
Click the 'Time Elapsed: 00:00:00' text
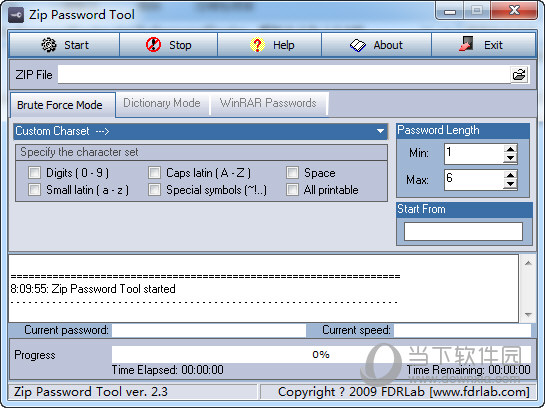[x=168, y=370]
